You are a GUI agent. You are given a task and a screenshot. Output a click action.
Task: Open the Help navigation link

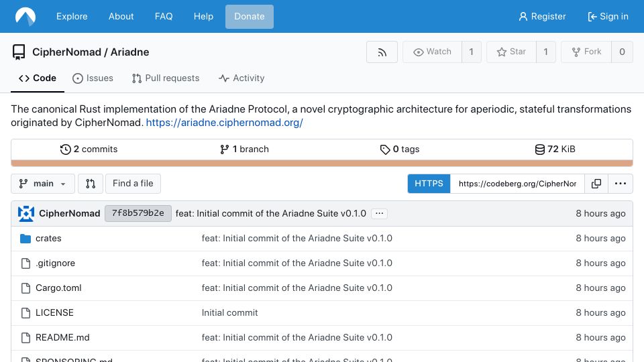203,16
